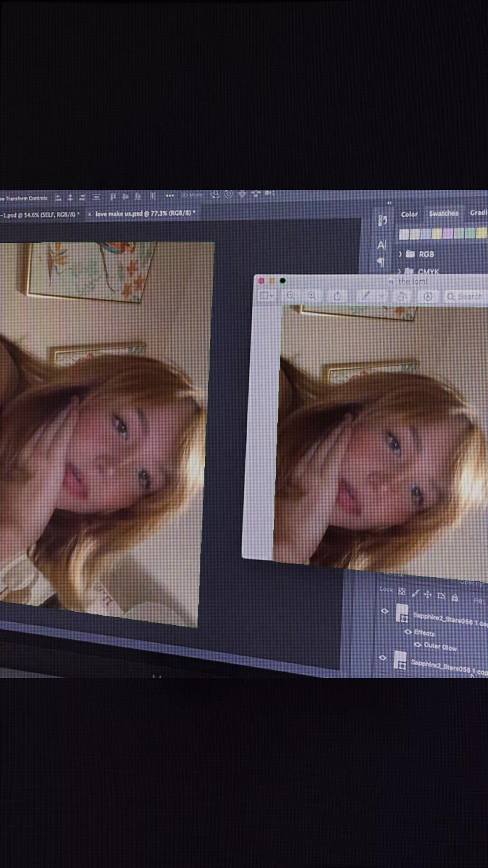Click the Preview search field
Image resolution: width=488 pixels, height=868 pixels.
466,297
